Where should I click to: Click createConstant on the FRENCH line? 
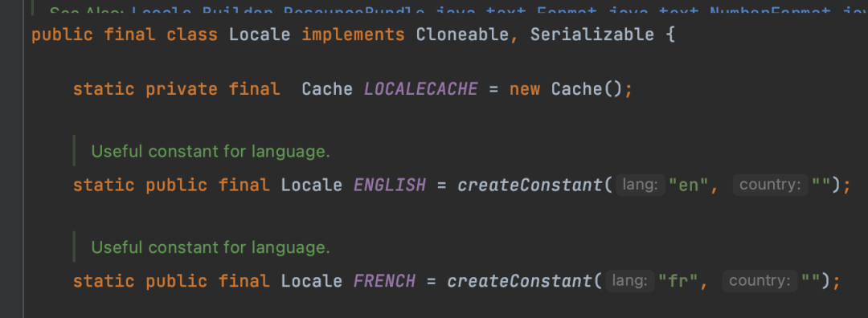click(519, 281)
